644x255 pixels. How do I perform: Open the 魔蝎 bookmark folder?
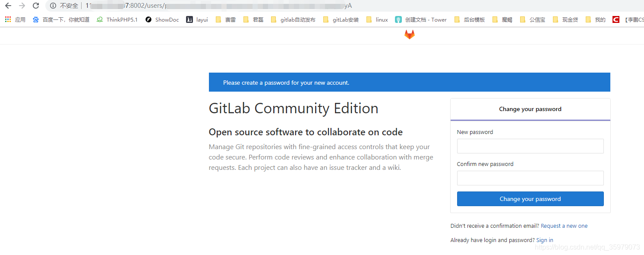(x=502, y=19)
